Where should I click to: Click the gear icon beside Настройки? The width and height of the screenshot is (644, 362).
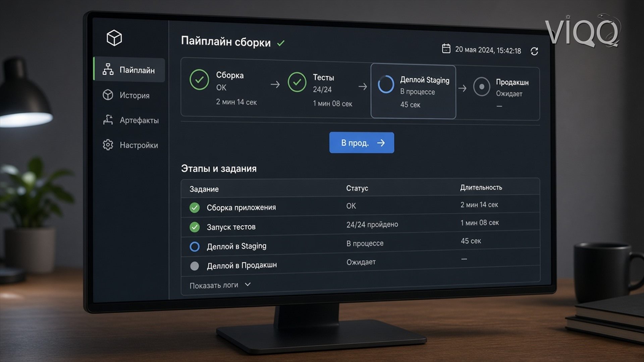108,145
